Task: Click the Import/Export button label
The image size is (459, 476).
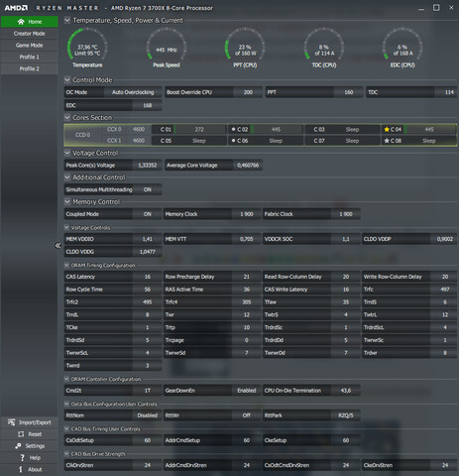Action: [35, 422]
